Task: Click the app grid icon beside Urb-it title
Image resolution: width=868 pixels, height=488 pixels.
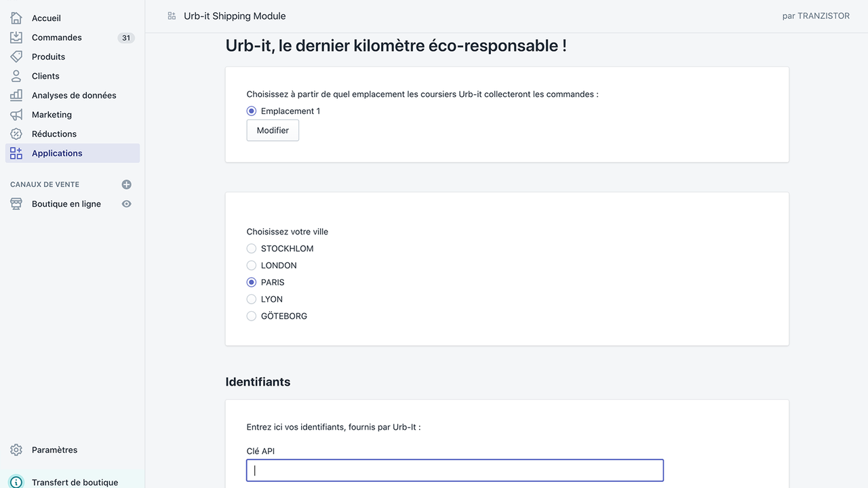Action: click(172, 16)
